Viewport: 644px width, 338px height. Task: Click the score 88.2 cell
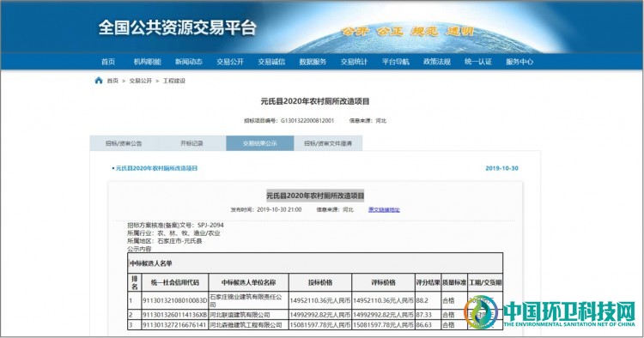428,300
